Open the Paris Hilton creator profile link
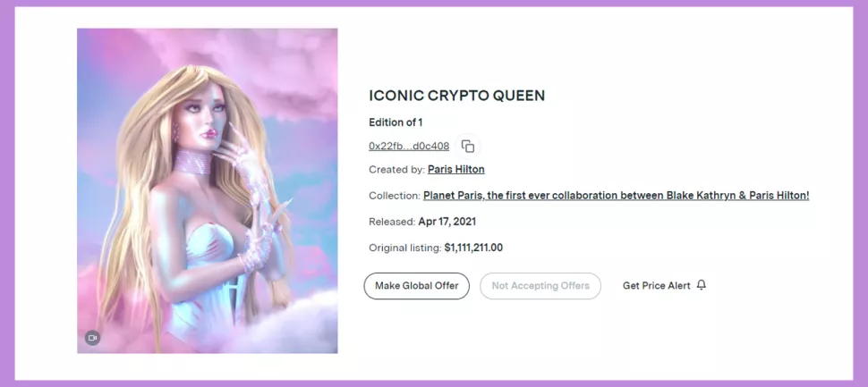 pyautogui.click(x=456, y=169)
